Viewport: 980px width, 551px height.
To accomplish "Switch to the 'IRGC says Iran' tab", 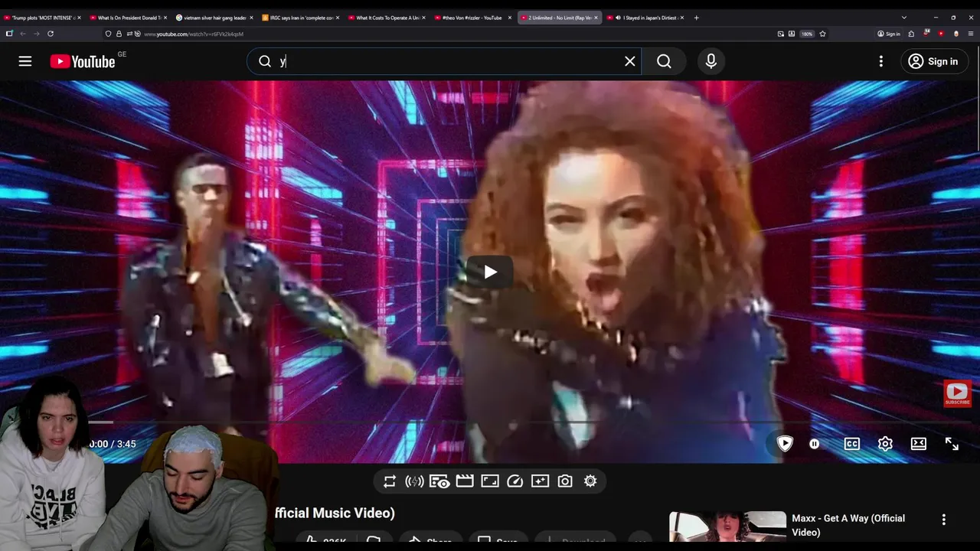I will coord(300,18).
